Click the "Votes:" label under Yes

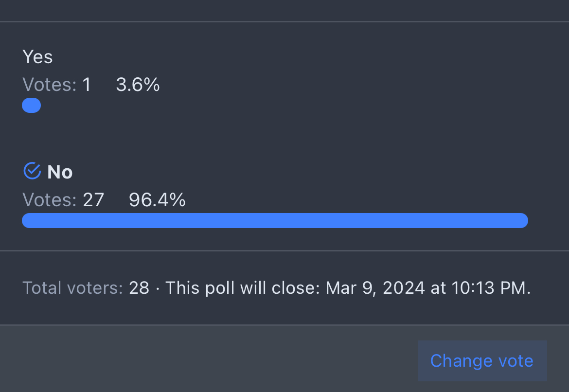pos(49,85)
